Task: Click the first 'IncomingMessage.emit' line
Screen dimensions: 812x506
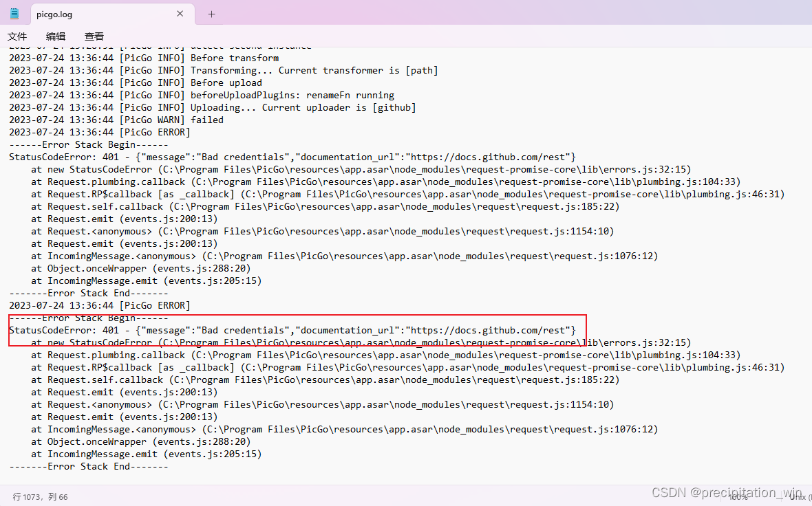Action: click(x=146, y=281)
